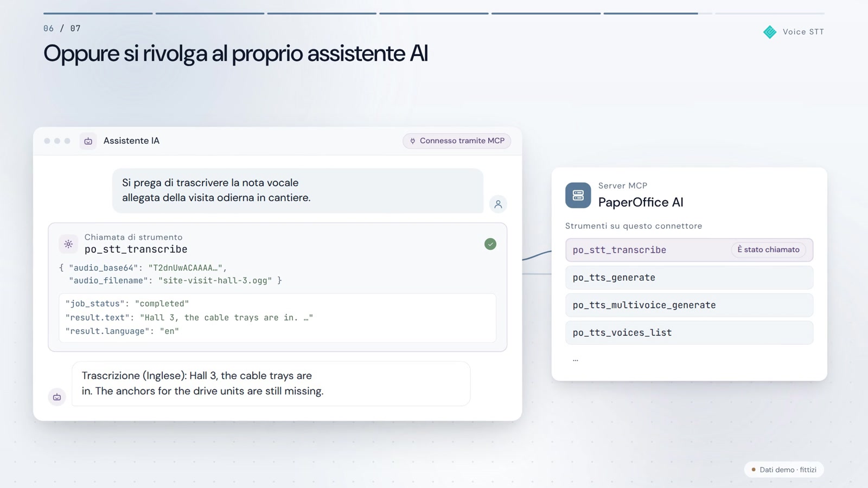Select the po_tts_multivoice_generate tool row
Screen dimensions: 868x488
click(x=689, y=305)
